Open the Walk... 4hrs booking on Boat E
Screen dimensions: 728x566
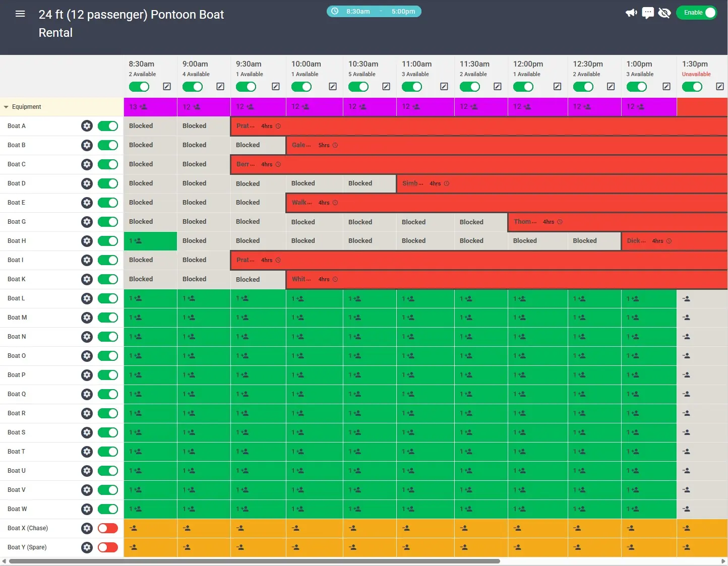pyautogui.click(x=507, y=203)
